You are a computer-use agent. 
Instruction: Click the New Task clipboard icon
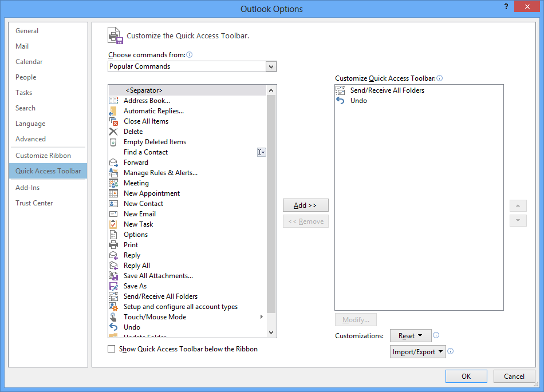(113, 224)
